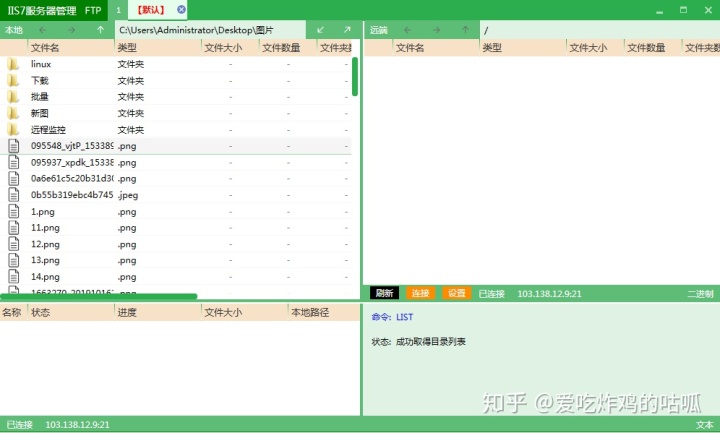This screenshot has height=433, width=720.
Task: Sort remote list by 文件名 column
Action: point(410,48)
